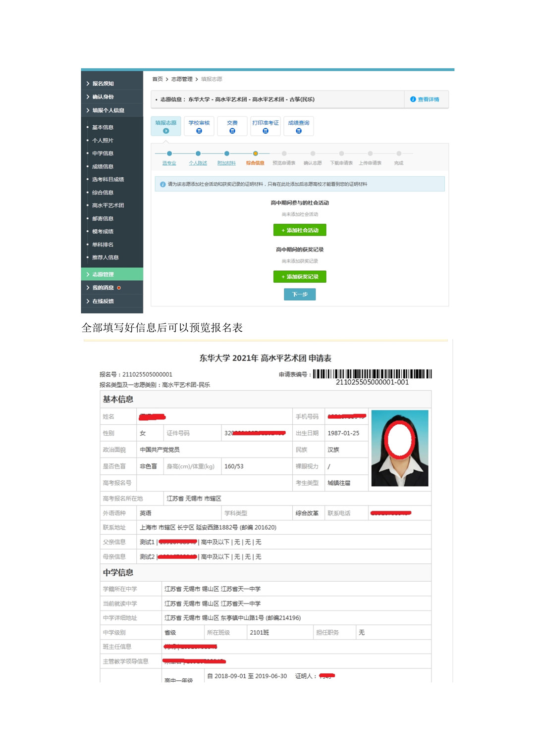535x756 pixels.
Task: Click the 附加材料 step circle
Action: pyautogui.click(x=227, y=153)
